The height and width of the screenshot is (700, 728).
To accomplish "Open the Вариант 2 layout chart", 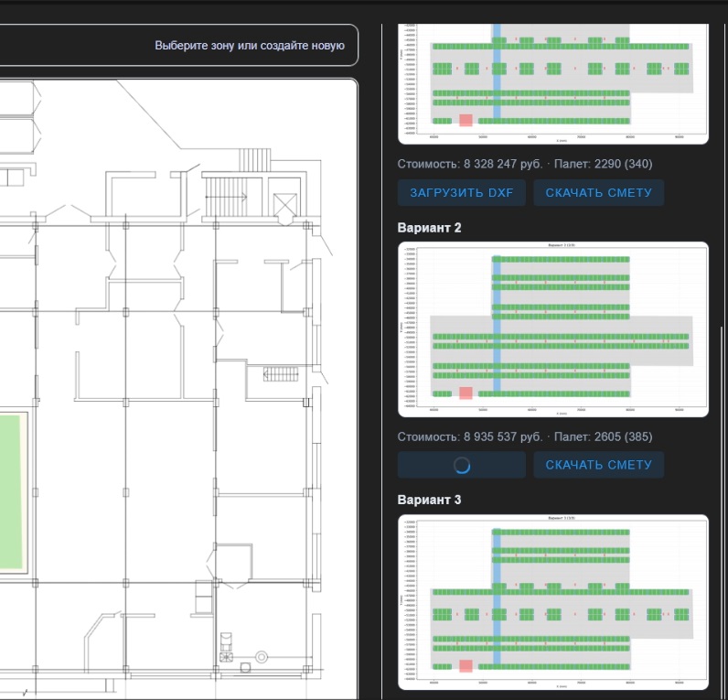I will coord(553,329).
